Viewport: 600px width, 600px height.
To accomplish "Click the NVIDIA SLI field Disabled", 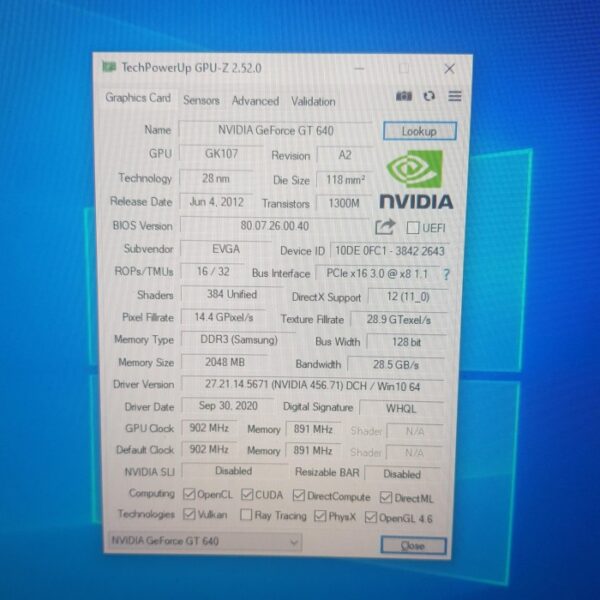I will pos(233,471).
